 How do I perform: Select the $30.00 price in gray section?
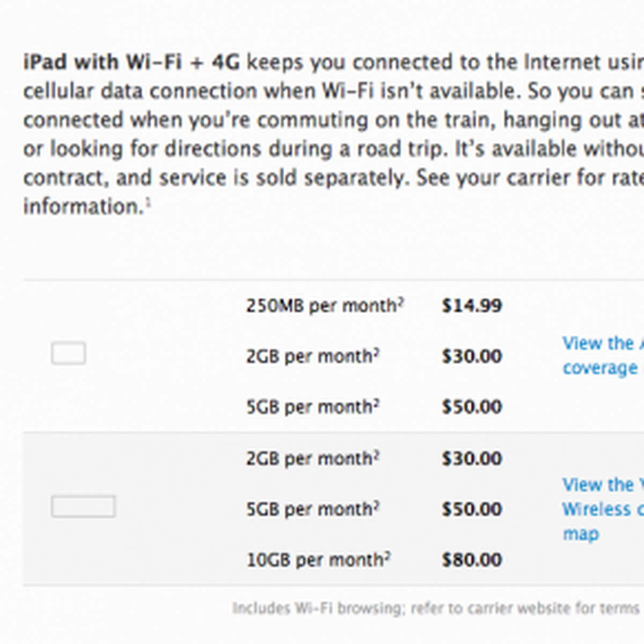[472, 458]
